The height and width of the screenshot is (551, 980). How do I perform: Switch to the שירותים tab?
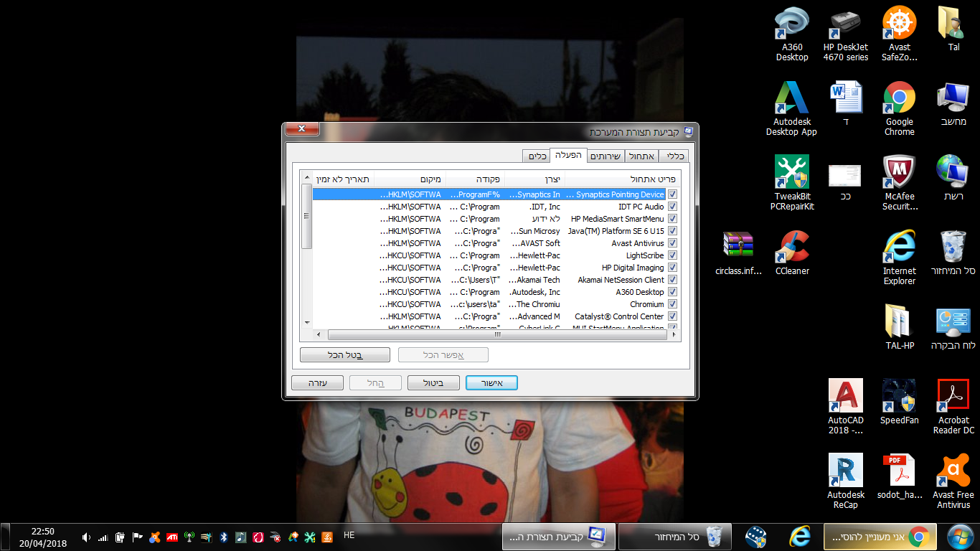pyautogui.click(x=606, y=156)
